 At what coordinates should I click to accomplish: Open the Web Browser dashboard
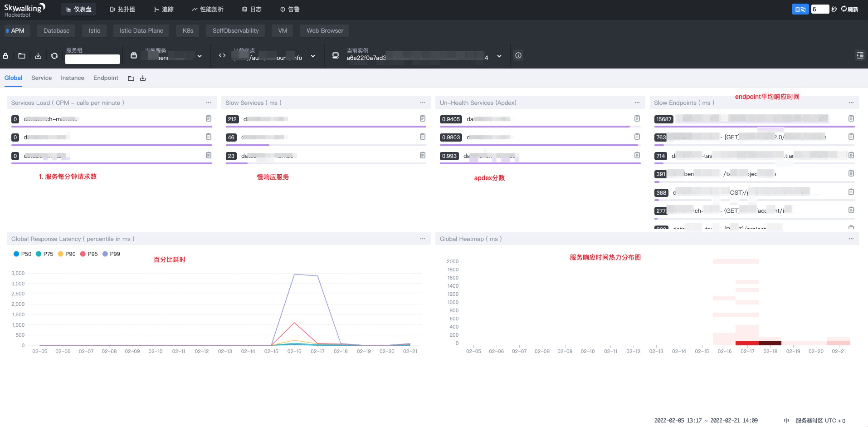pos(325,30)
